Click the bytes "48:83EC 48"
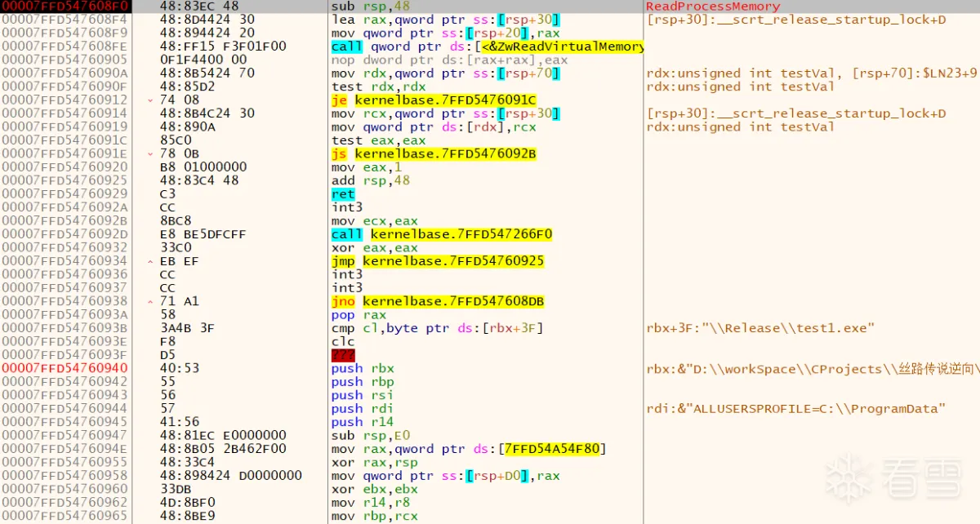Viewport: 980px width, 524px height. click(199, 7)
